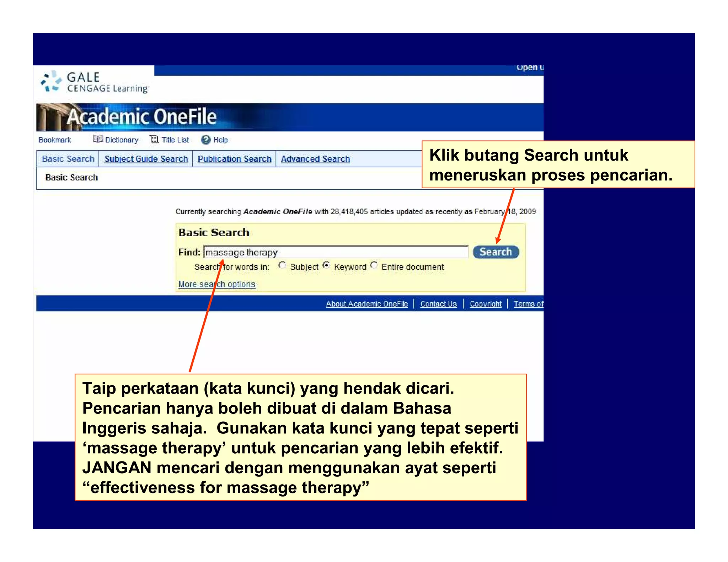728x562 pixels.
Task: Switch to the Advanced Search tab
Action: point(315,159)
